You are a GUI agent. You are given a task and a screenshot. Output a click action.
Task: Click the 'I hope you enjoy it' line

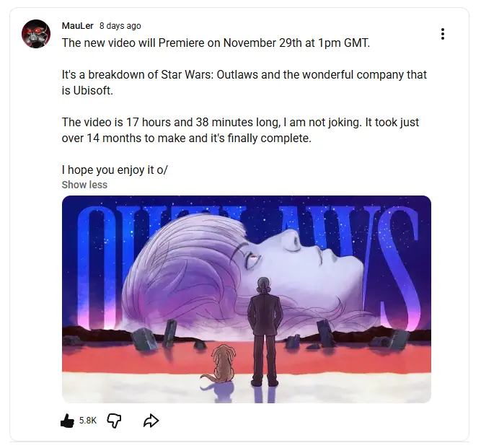115,170
